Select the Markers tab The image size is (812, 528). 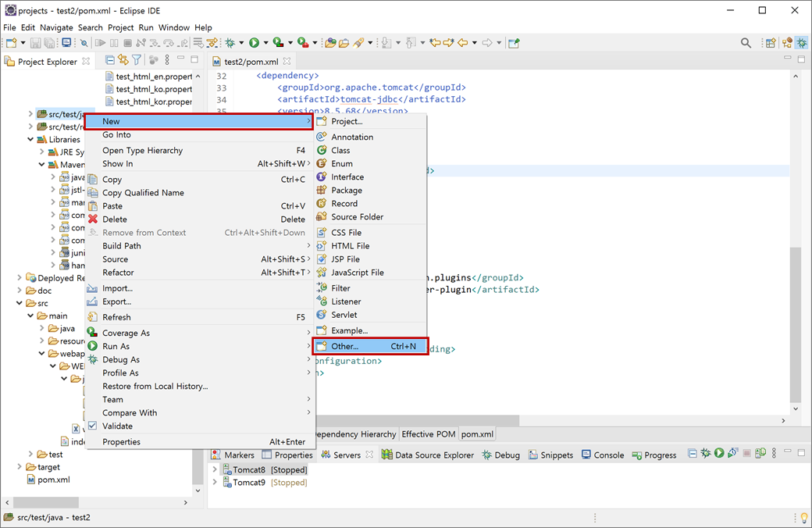click(x=233, y=455)
